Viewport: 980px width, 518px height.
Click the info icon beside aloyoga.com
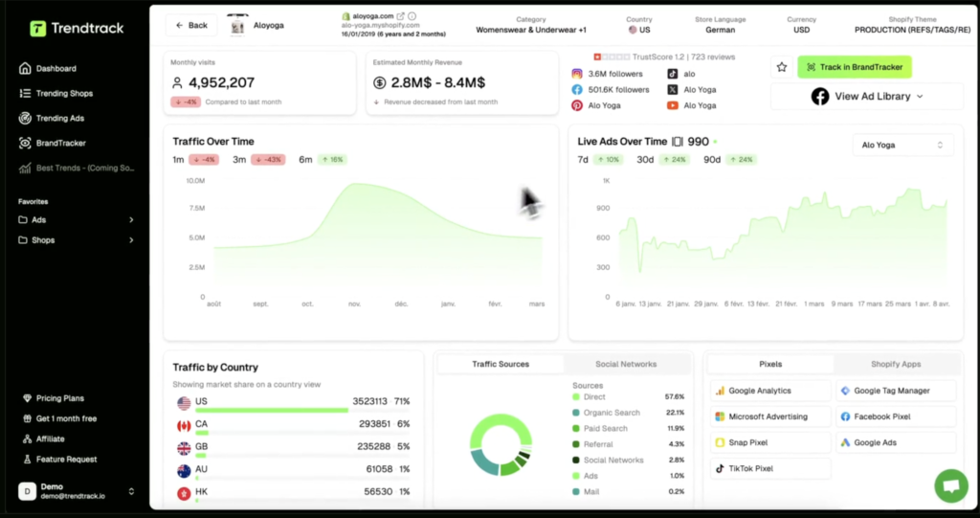[x=412, y=16]
